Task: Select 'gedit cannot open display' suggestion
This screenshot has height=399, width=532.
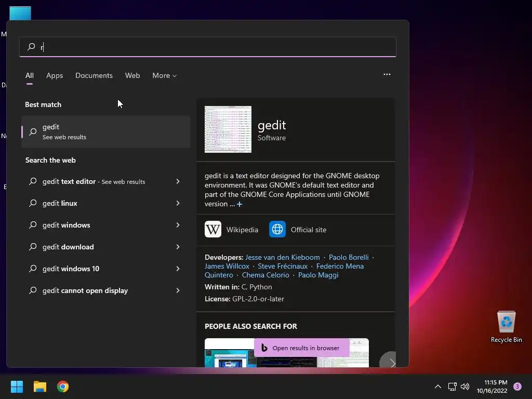Action: pos(85,290)
